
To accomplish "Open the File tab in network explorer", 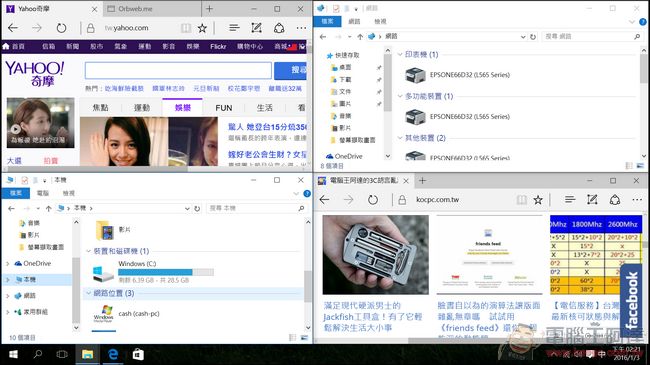I will 327,21.
